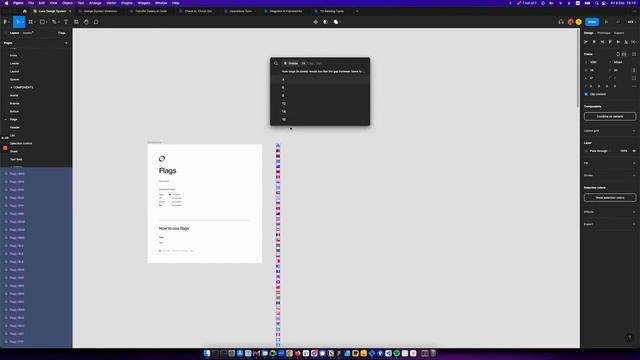Add a fill with plus
The image size is (640, 360).
point(634,163)
